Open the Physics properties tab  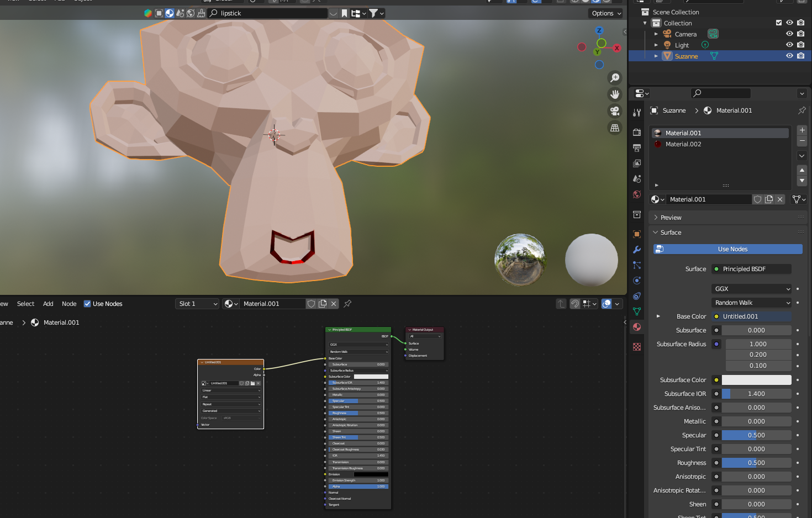click(637, 281)
